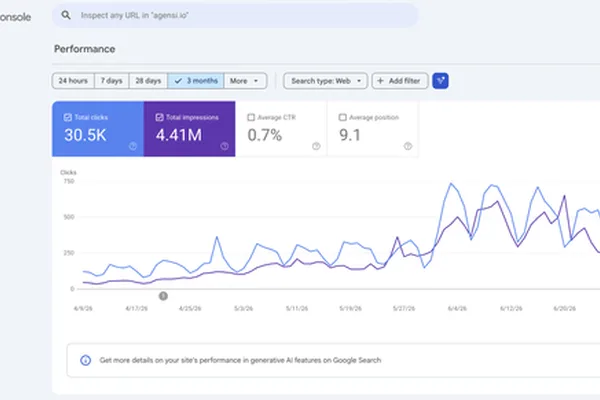Screen dimensions: 600x400
Task: Click the Performance page heading
Action: (x=85, y=49)
